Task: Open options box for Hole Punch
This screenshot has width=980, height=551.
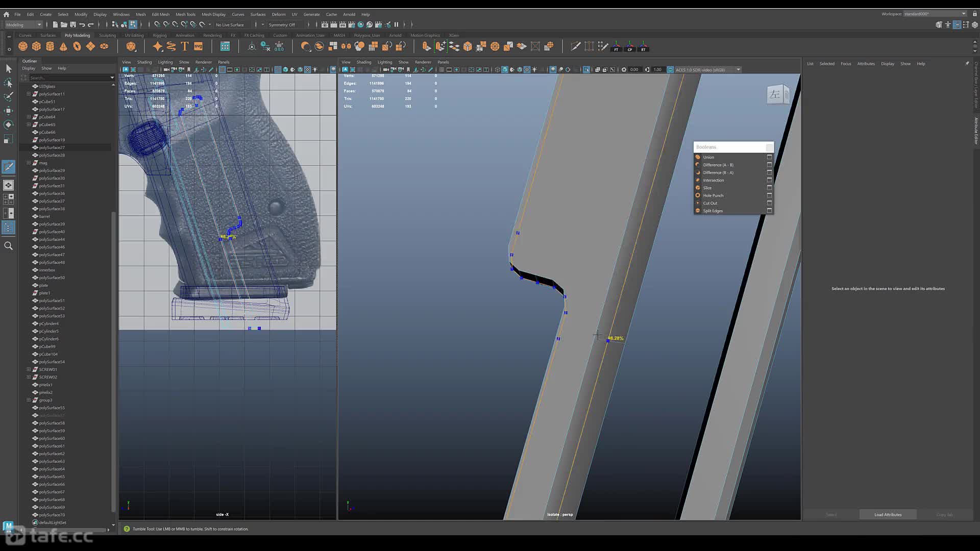Action: click(769, 195)
